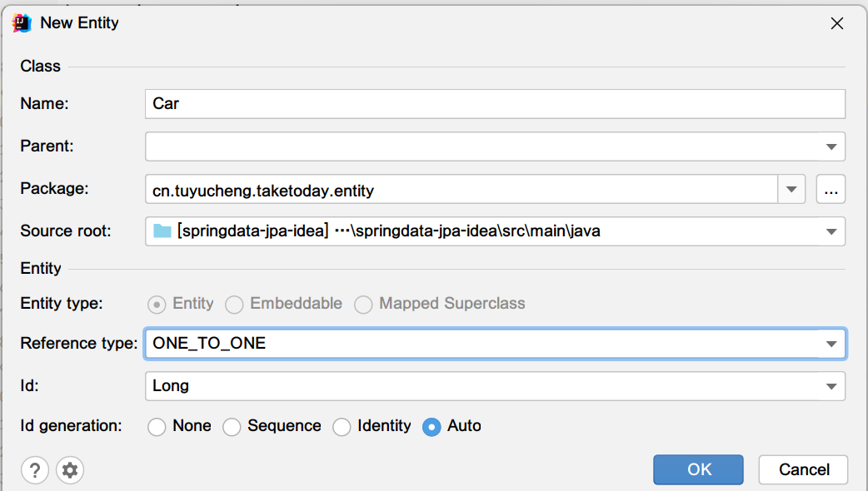The width and height of the screenshot is (868, 491).
Task: Expand the Id type dropdown
Action: click(831, 385)
